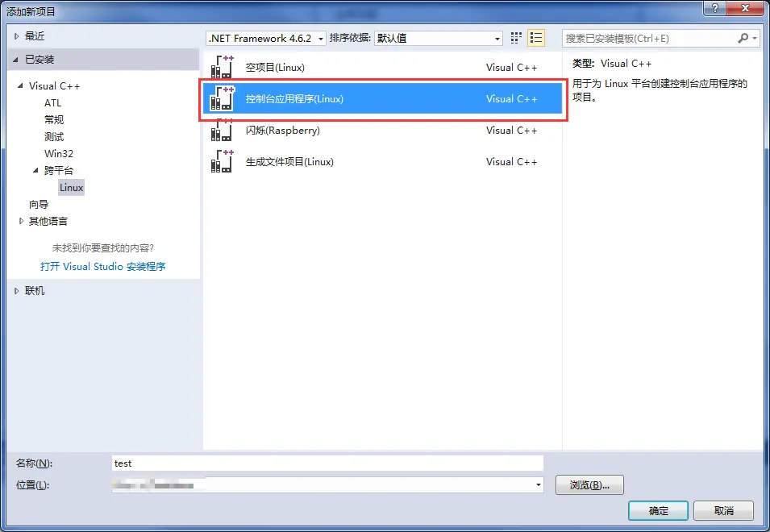Select 测试 in the tree
The image size is (770, 532).
point(54,137)
